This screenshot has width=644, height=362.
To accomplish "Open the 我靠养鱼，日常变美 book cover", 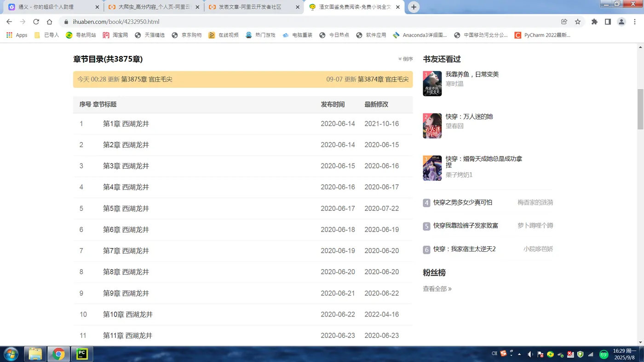I will [x=432, y=84].
